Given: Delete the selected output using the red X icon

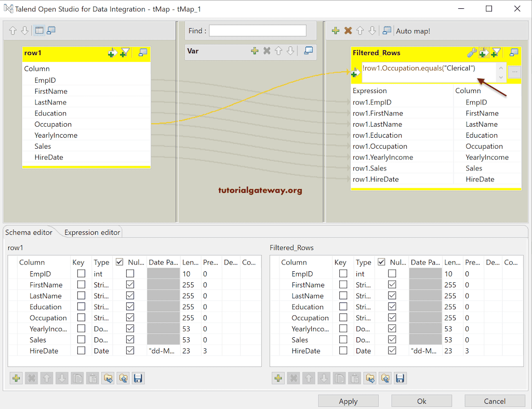Looking at the screenshot, I should click(347, 31).
